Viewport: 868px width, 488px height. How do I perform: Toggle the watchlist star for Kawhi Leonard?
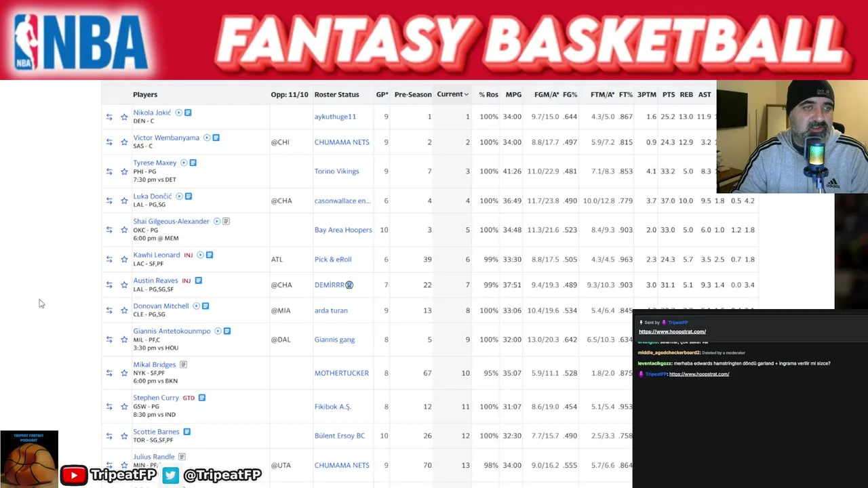(x=124, y=260)
